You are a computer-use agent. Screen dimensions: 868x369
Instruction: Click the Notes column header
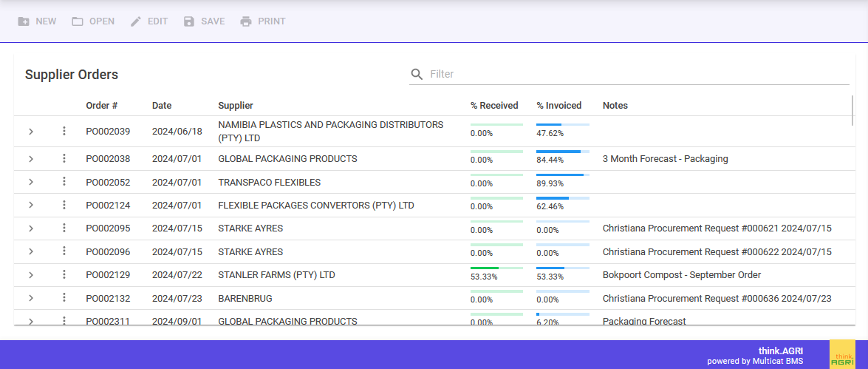615,105
